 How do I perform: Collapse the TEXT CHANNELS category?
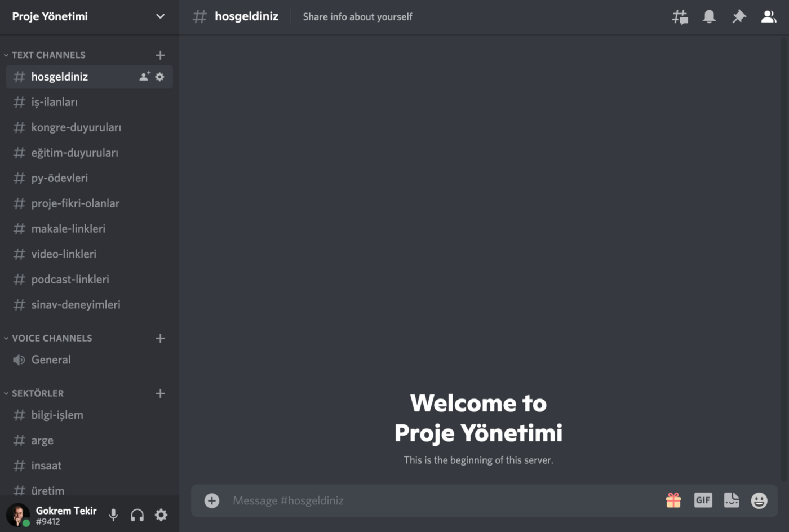(48, 55)
